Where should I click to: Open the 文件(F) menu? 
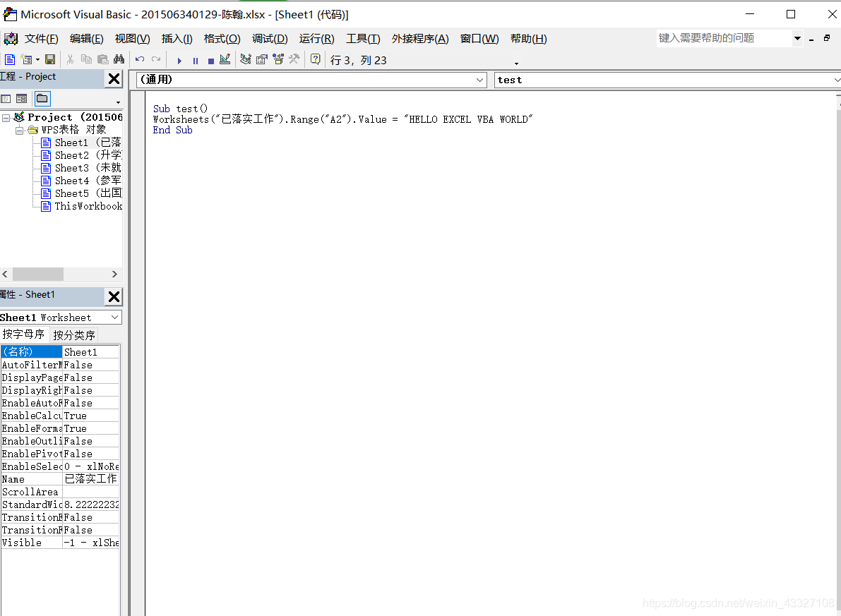[41, 39]
